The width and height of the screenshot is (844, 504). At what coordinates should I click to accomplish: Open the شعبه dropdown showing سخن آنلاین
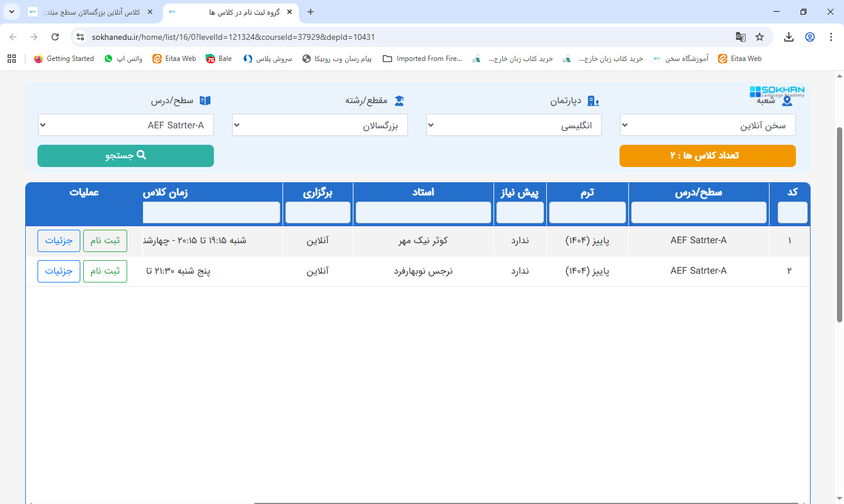[x=707, y=124]
